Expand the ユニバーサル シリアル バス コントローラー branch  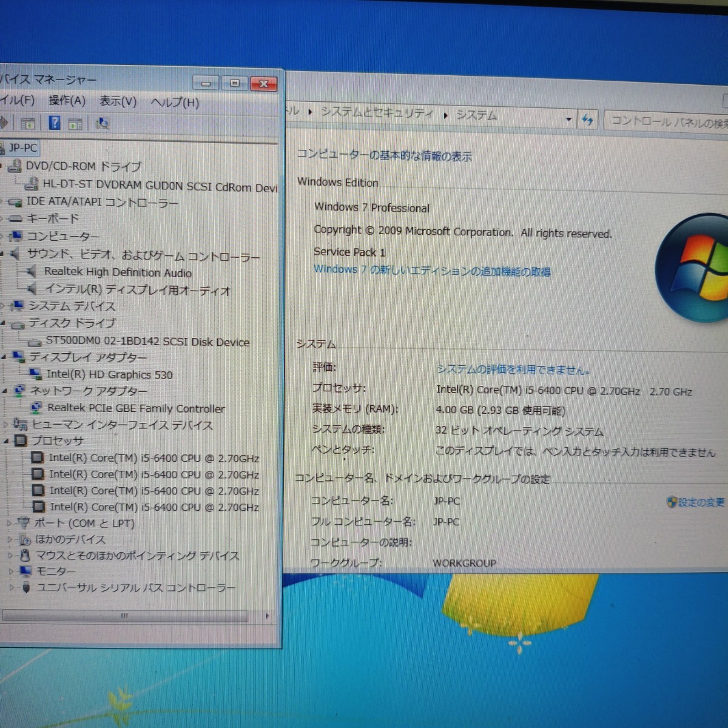pyautogui.click(x=11, y=587)
